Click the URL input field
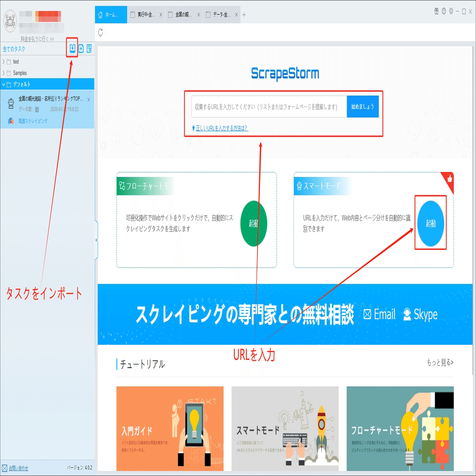The image size is (476, 476). pos(269,107)
